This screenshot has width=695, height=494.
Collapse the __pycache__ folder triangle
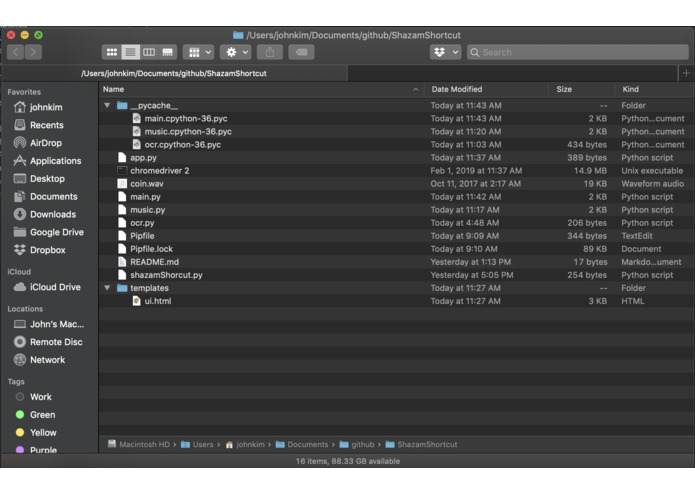point(107,105)
